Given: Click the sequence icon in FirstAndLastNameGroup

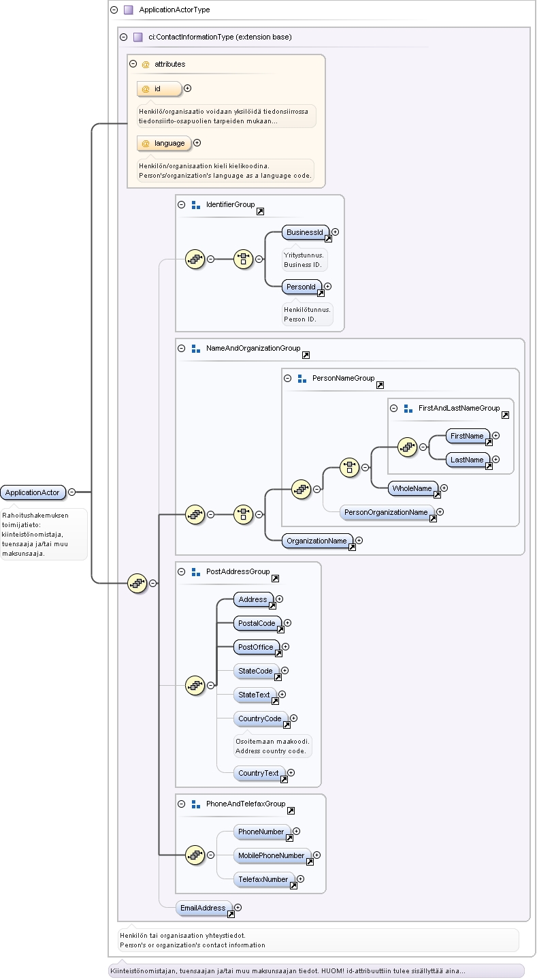Looking at the screenshot, I should click(x=408, y=447).
